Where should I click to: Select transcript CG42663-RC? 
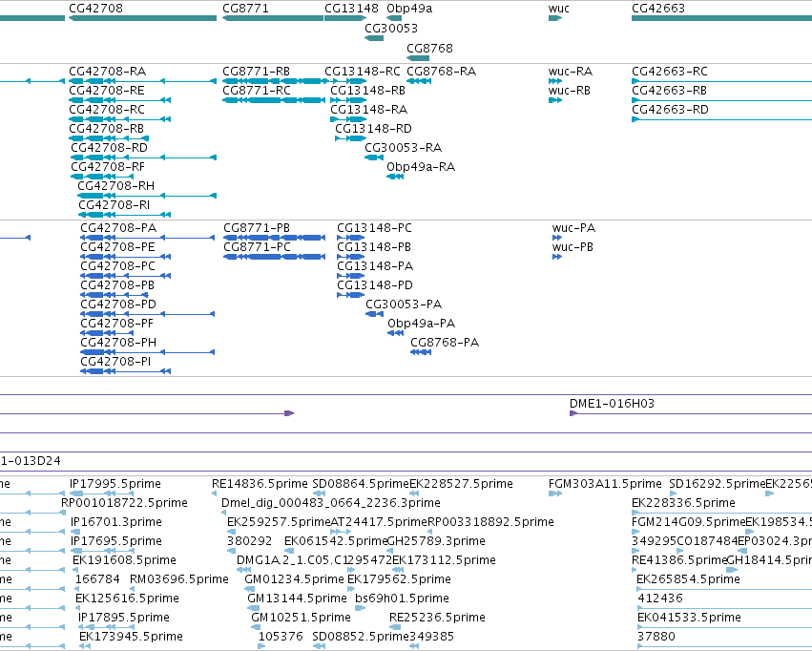670,72
